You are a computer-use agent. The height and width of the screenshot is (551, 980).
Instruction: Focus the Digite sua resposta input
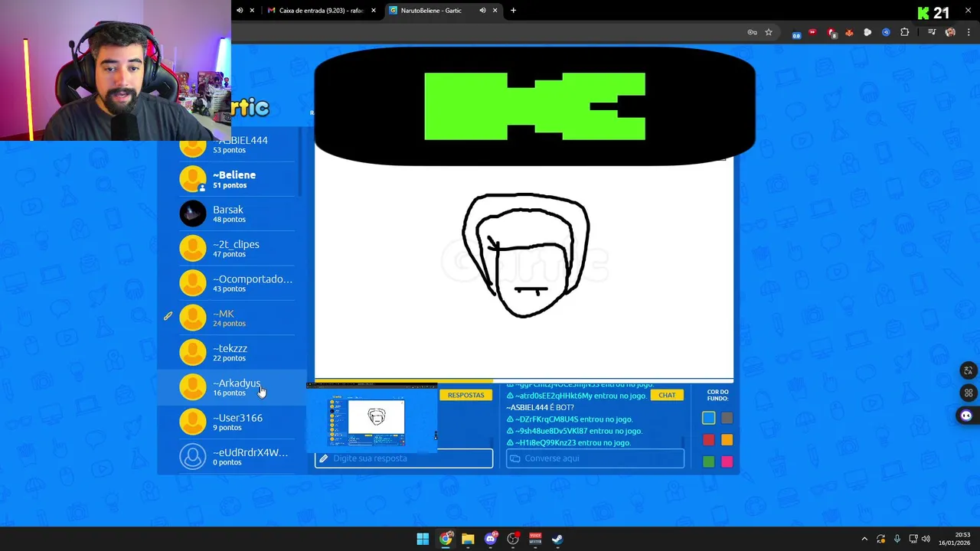403,458
